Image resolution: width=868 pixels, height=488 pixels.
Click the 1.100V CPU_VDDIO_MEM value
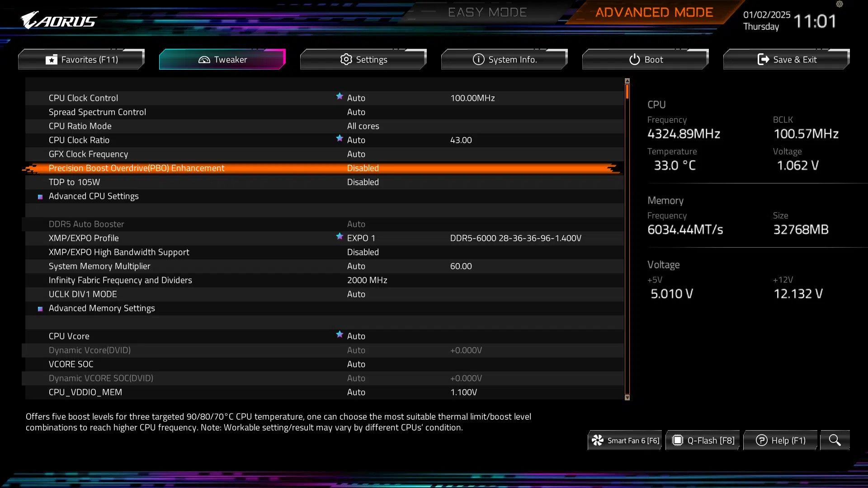[463, 392]
